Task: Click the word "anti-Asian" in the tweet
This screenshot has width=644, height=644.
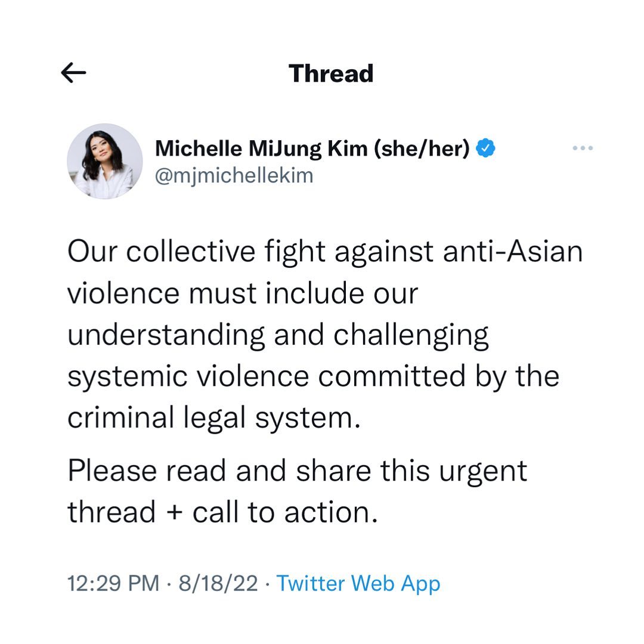Action: pos(512,251)
